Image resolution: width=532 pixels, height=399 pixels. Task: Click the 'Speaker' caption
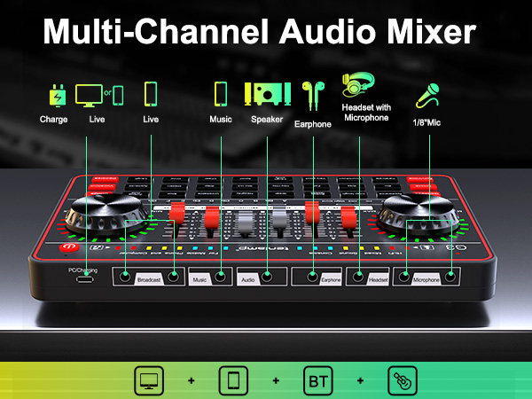267,120
